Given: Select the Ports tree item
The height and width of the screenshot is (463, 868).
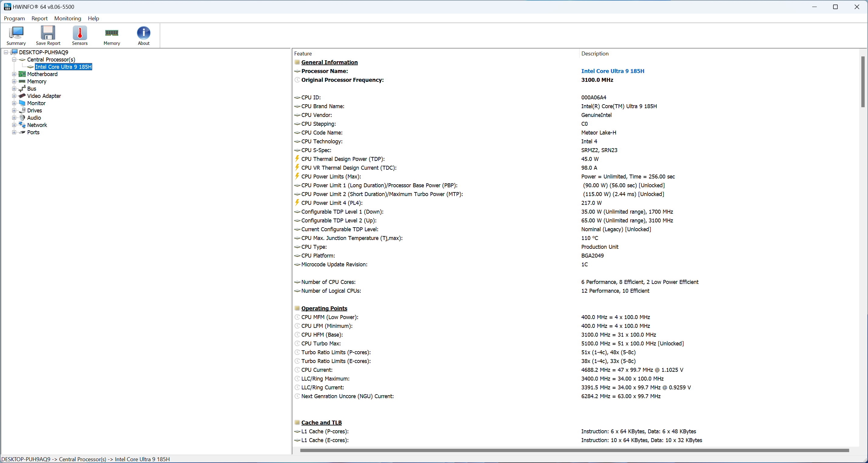Looking at the screenshot, I should (33, 132).
